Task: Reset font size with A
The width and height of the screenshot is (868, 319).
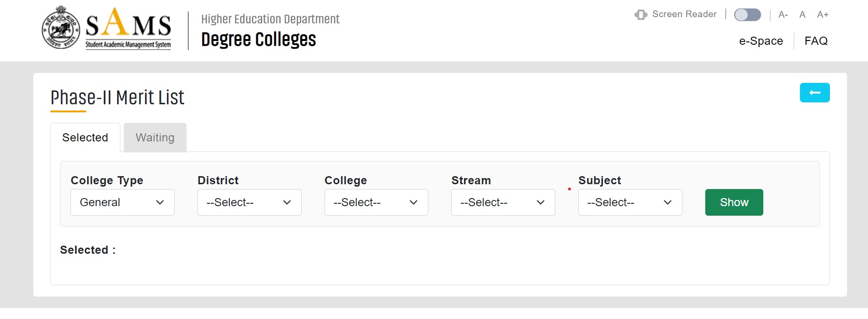Action: tap(802, 15)
